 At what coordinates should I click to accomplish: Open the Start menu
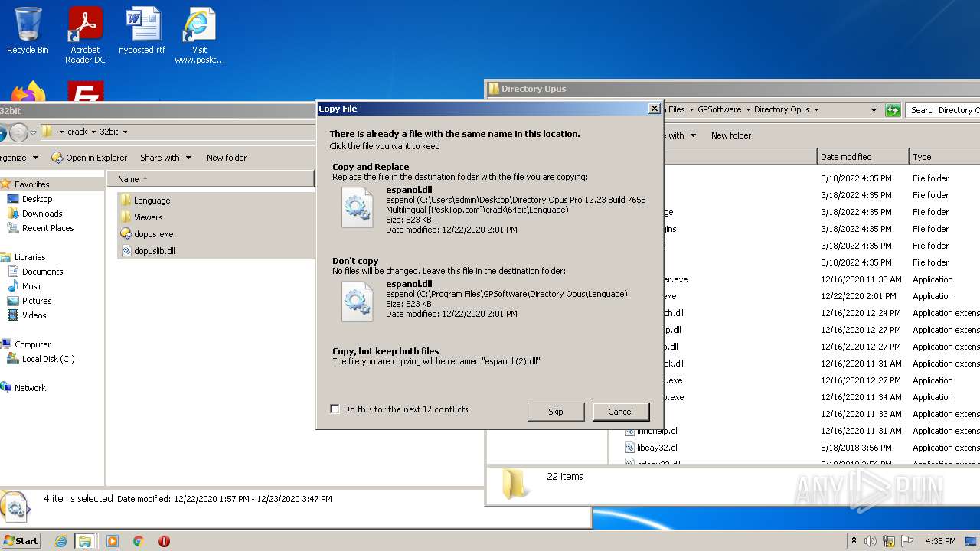[21, 540]
